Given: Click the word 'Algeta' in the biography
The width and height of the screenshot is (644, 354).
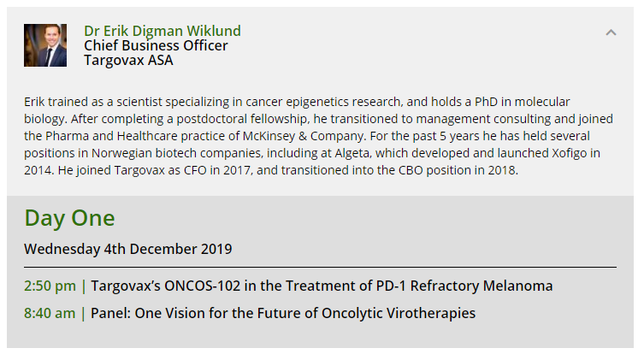Looking at the screenshot, I should tap(352, 153).
